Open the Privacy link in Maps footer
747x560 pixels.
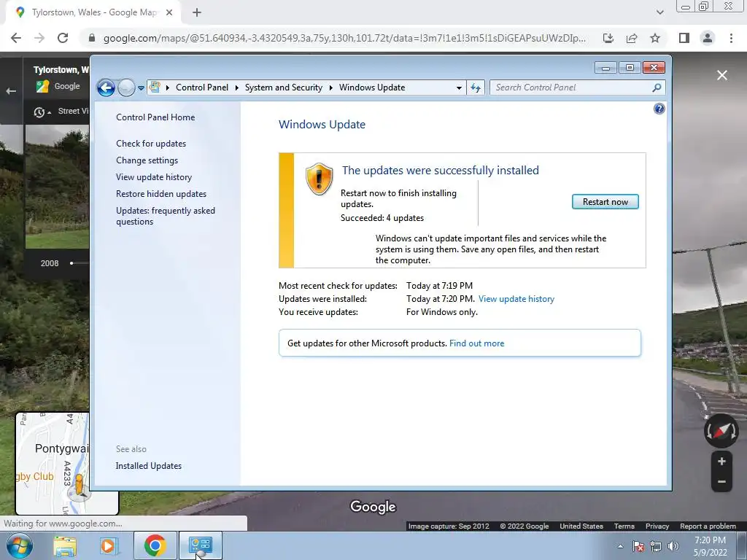657,526
